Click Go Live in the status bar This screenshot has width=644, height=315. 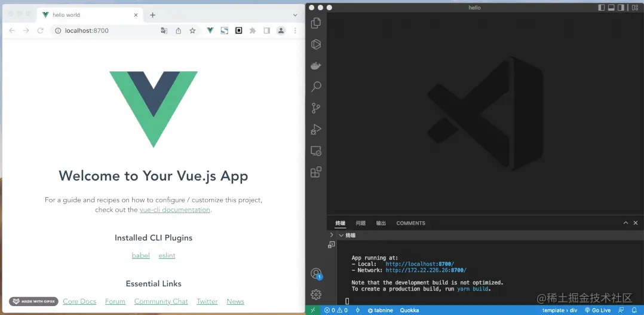[597, 310]
